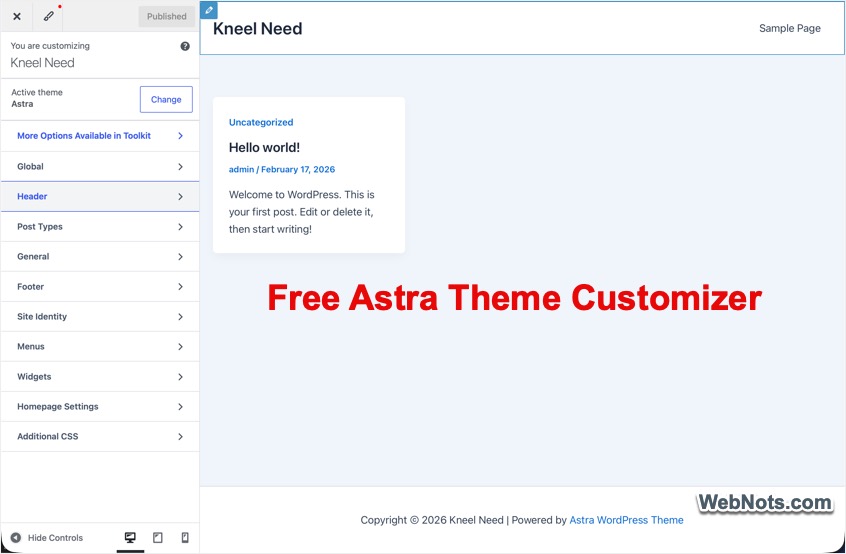The image size is (846, 554).
Task: Click the 'You are customizing' text
Action: tap(50, 46)
